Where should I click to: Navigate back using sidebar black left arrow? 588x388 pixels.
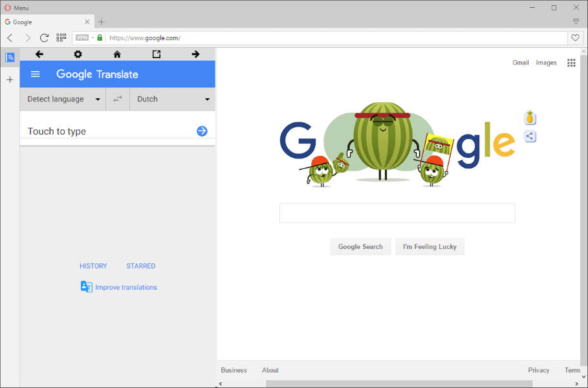[x=39, y=54]
